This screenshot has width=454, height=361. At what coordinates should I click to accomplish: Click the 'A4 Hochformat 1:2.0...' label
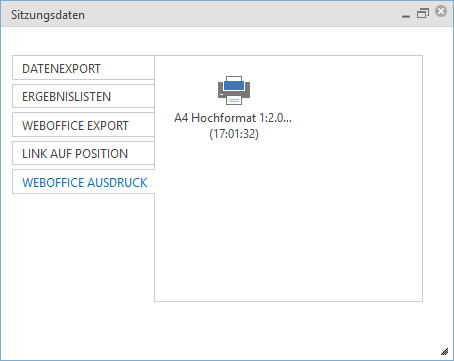click(233, 118)
